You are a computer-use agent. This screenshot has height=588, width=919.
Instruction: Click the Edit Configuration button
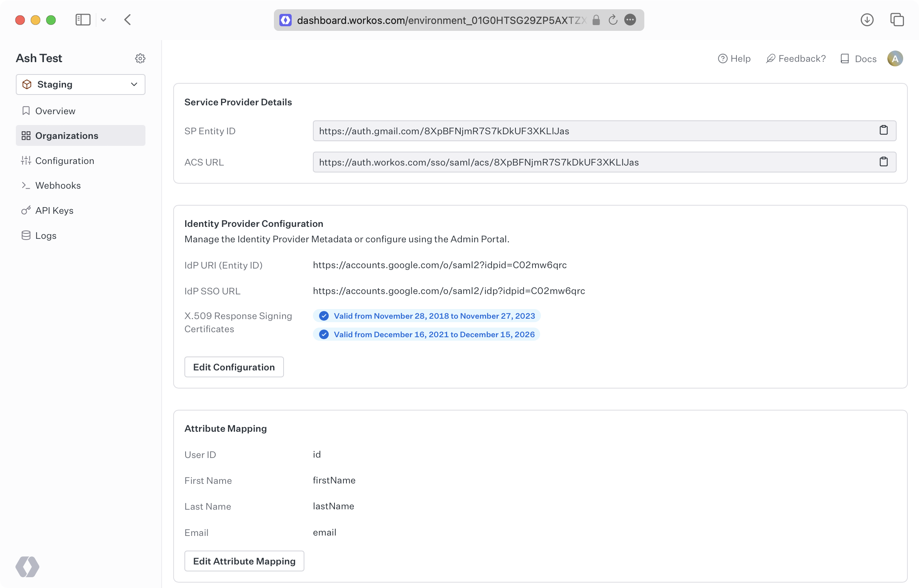point(234,367)
